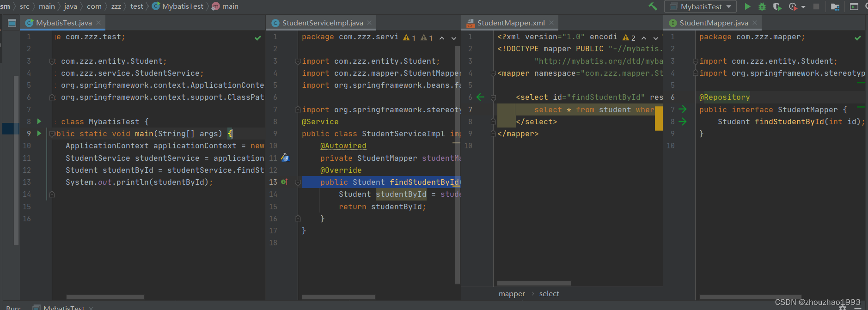Click the grey Stop square button
Screen dimensions: 868x310
pyautogui.click(x=816, y=6)
